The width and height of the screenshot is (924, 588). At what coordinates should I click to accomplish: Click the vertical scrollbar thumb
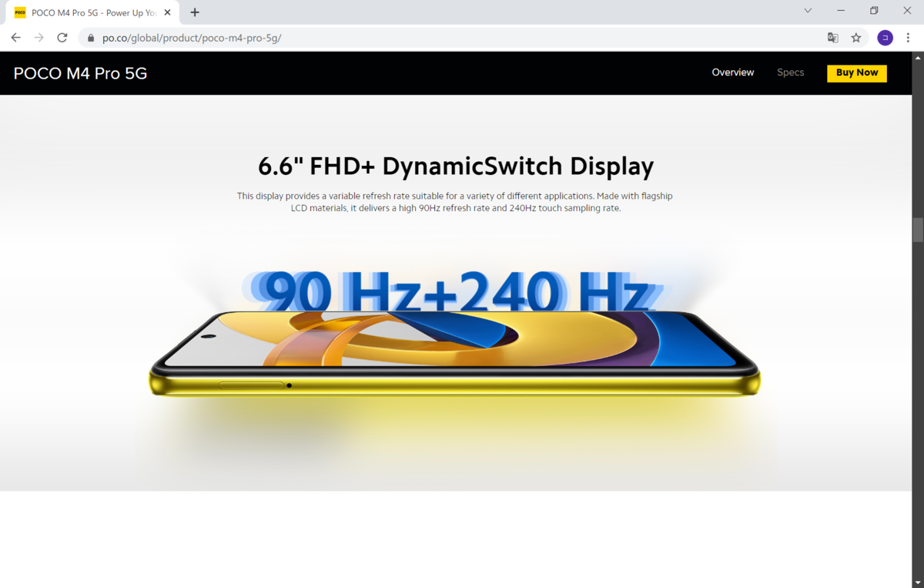pyautogui.click(x=917, y=230)
